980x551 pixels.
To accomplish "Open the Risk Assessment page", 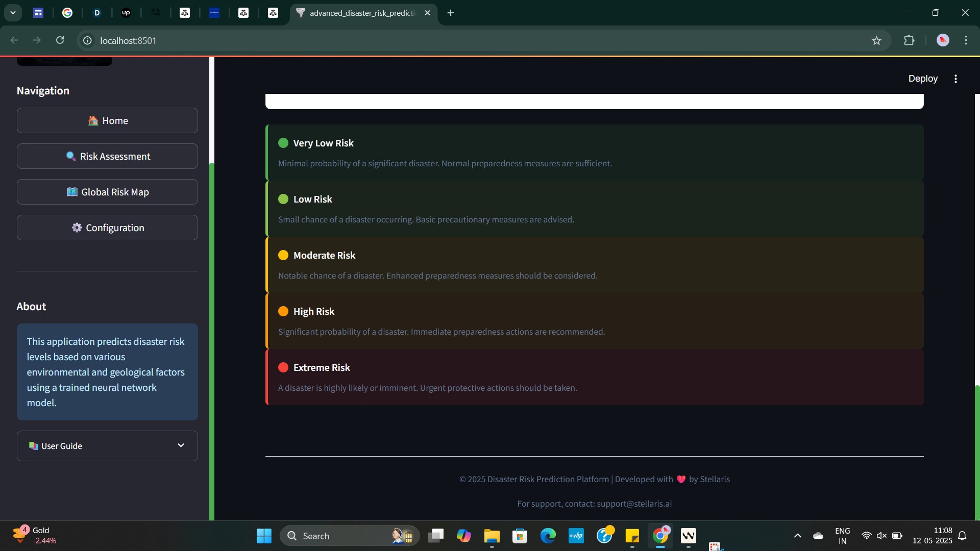I will click(x=107, y=156).
